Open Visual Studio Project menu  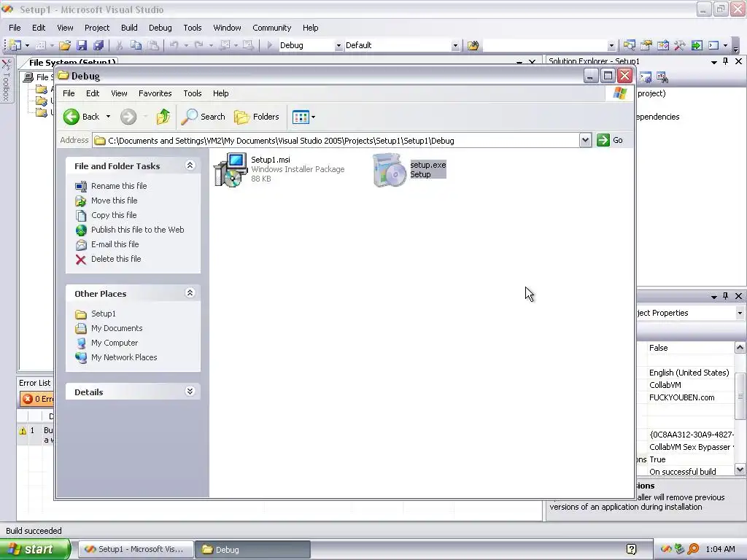[97, 28]
